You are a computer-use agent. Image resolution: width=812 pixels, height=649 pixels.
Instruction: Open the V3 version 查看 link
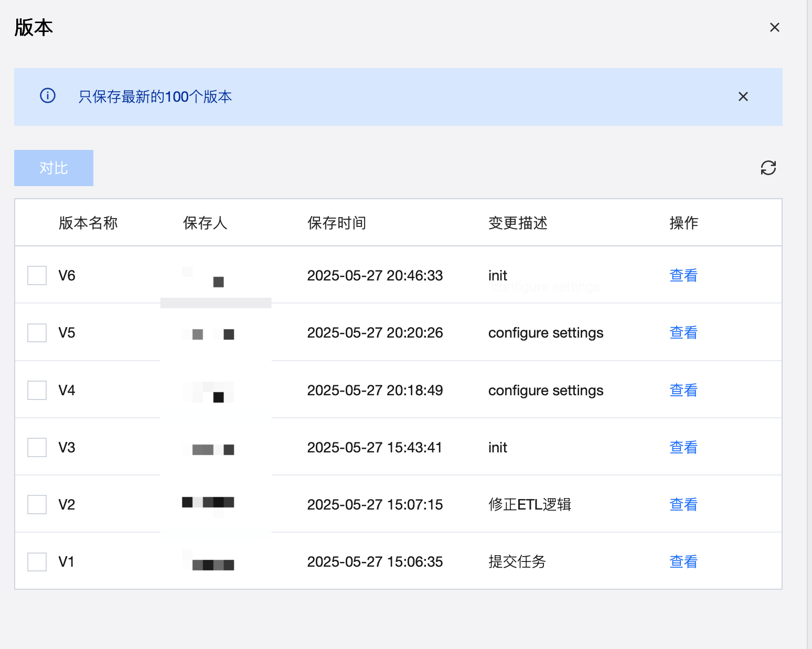[683, 447]
